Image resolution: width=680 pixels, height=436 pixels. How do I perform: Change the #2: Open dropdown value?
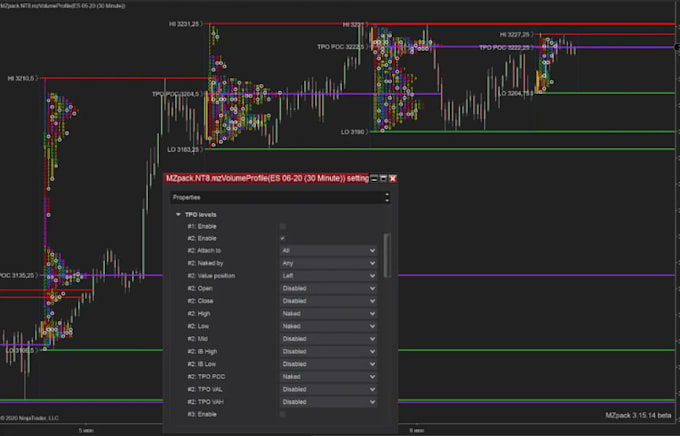(x=328, y=288)
